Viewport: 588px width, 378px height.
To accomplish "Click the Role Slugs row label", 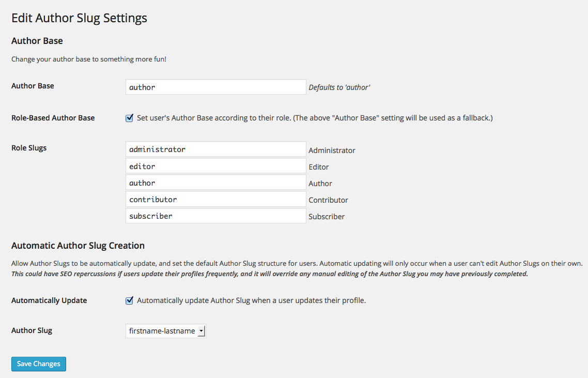I will (x=29, y=148).
